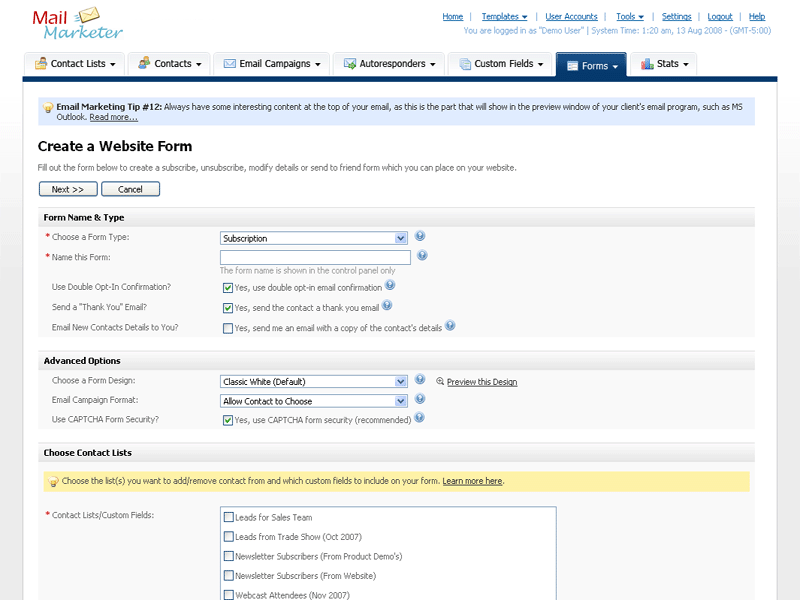800x600 pixels.
Task: Click help icon beside Email Campaign Format
Action: (420, 400)
